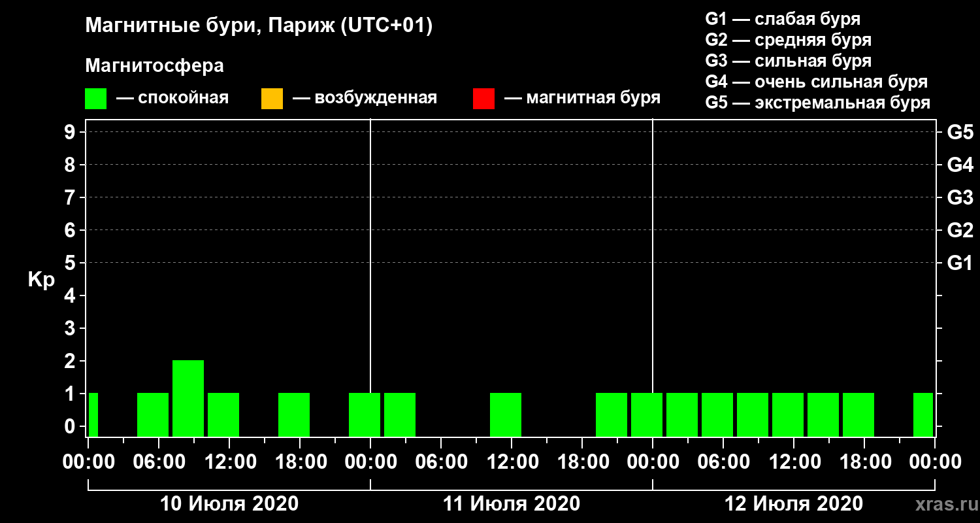Click the G1 label on the right axis
Viewport: 980px width, 523px height.
point(960,263)
